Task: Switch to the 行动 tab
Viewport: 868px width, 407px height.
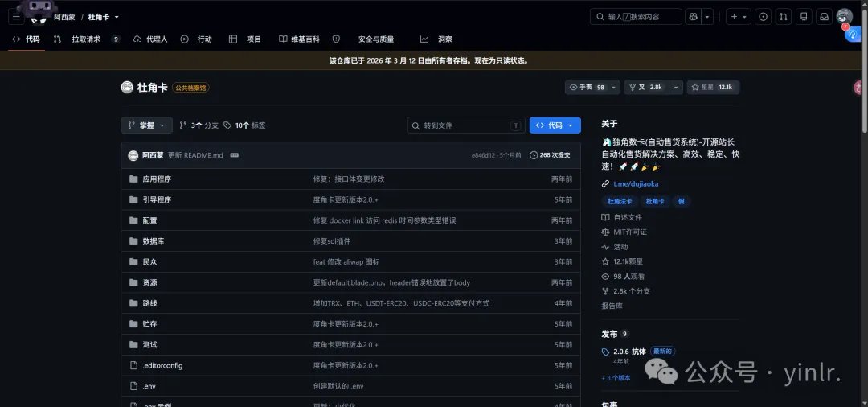Action: pyautogui.click(x=197, y=39)
